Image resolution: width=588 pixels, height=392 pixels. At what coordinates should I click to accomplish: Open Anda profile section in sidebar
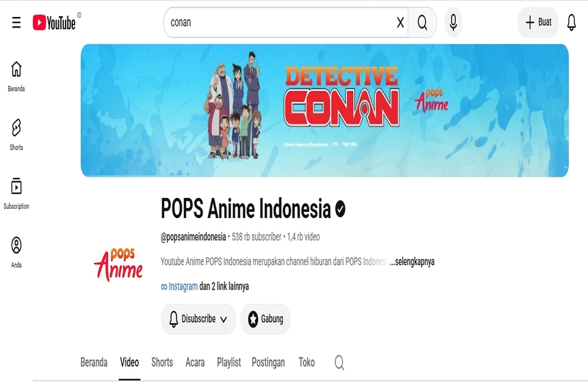(x=16, y=252)
